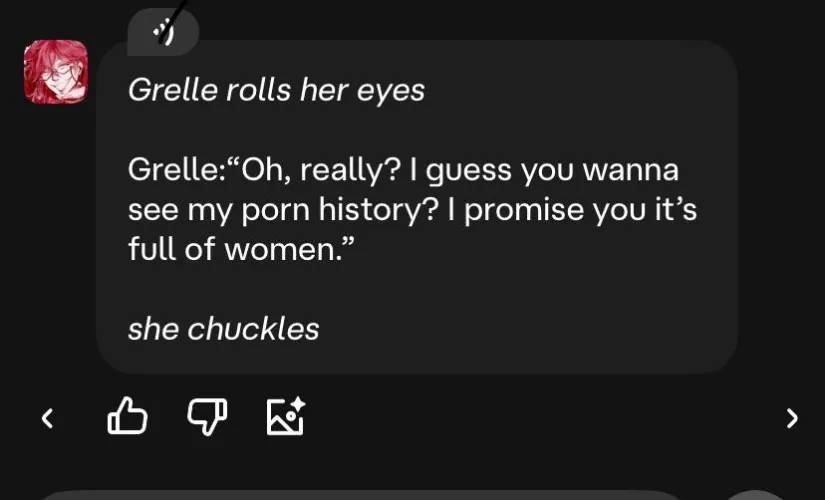Dislike the reply with thumbs down
The height and width of the screenshot is (500, 825).
pos(208,417)
